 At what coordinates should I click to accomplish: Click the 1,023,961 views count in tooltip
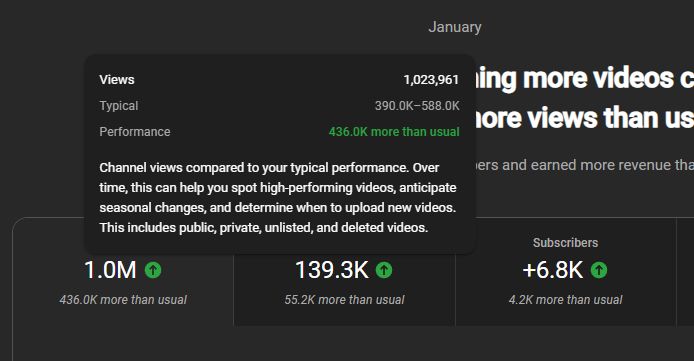click(x=431, y=80)
